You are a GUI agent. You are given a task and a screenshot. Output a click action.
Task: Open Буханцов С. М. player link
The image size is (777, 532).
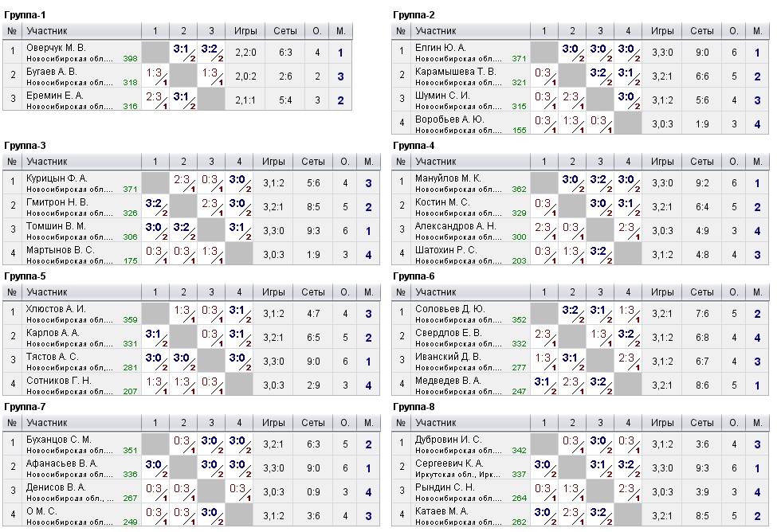59,440
